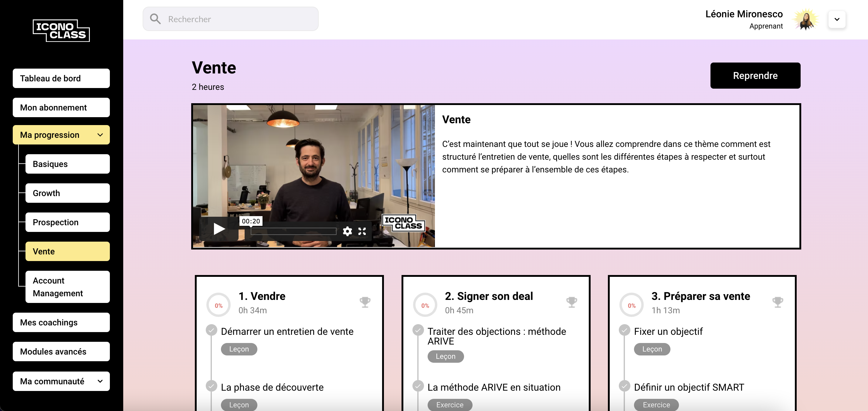Click trophy icon on Signer son deal

(x=571, y=302)
